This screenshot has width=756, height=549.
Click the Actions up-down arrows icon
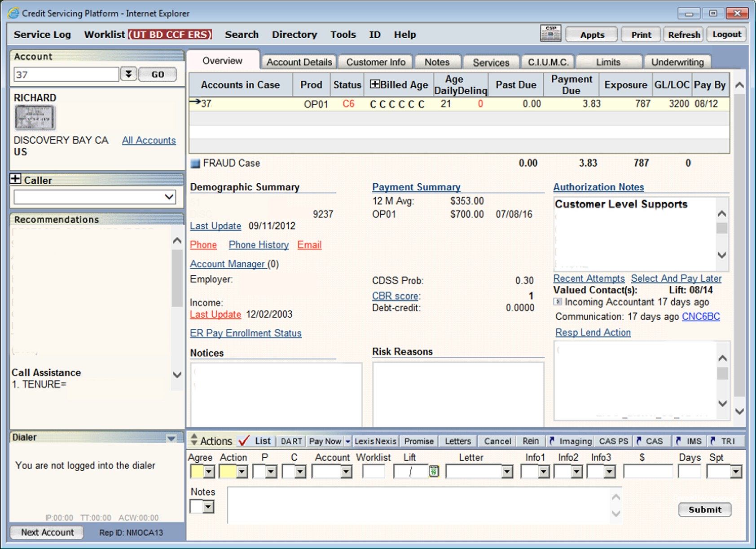click(194, 440)
